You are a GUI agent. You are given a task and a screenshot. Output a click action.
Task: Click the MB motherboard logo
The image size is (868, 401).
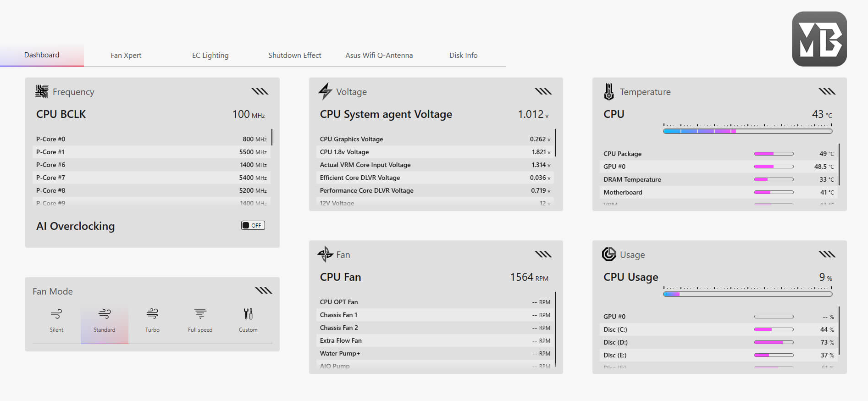click(819, 39)
